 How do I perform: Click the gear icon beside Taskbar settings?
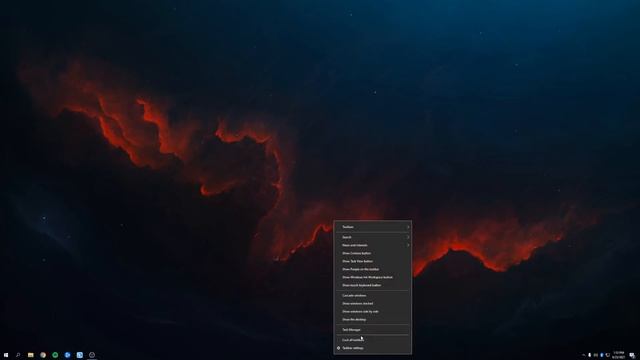(338, 348)
